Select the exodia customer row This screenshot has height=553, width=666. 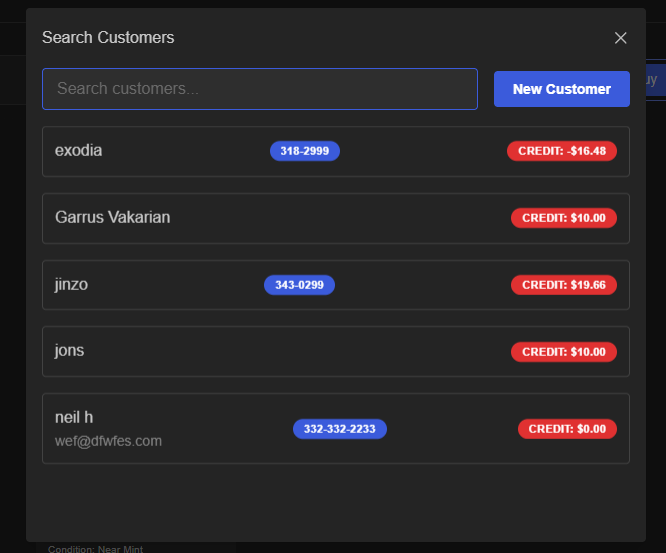336,151
